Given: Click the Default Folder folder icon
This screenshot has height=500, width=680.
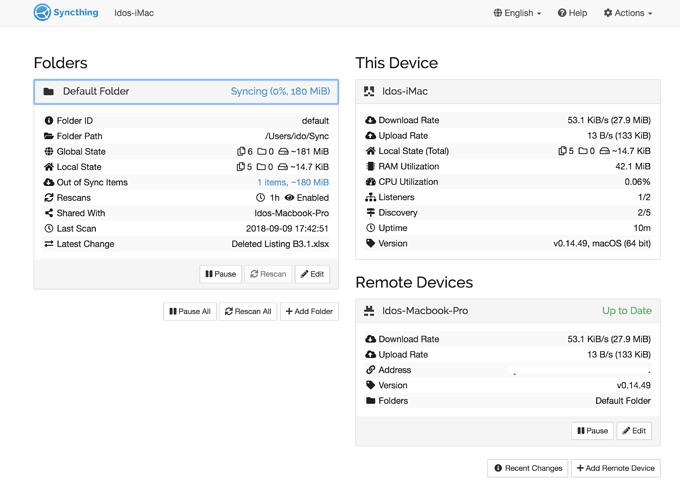Looking at the screenshot, I should click(x=49, y=92).
